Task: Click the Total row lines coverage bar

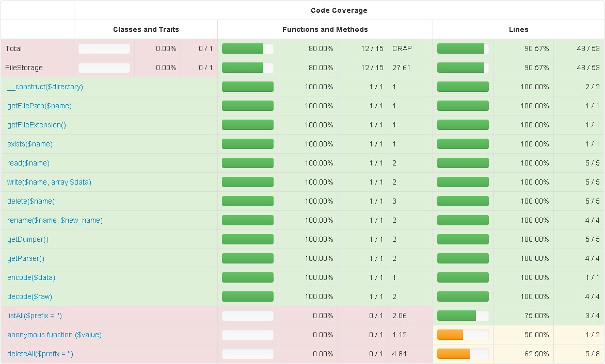Action: point(463,48)
